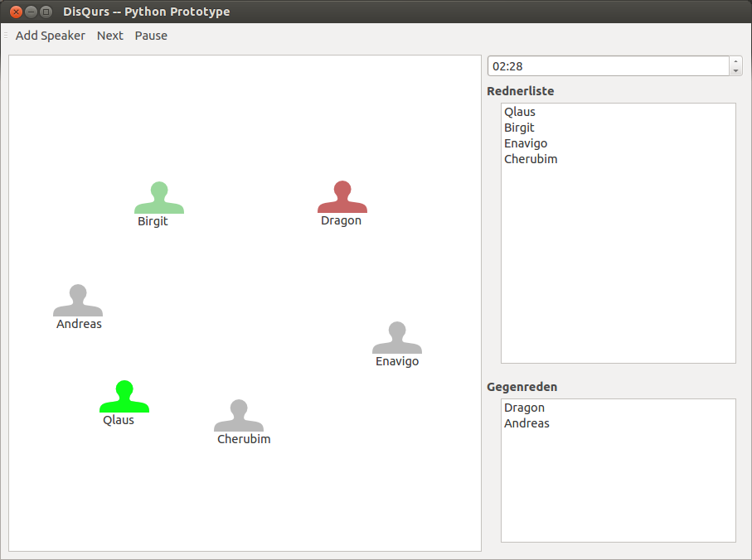Select Dragon's red speaker icon
Screen dimensions: 752x560
[x=342, y=198]
